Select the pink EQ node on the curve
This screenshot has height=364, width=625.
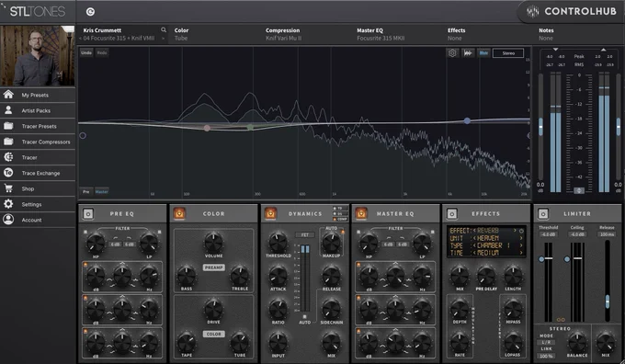point(207,128)
